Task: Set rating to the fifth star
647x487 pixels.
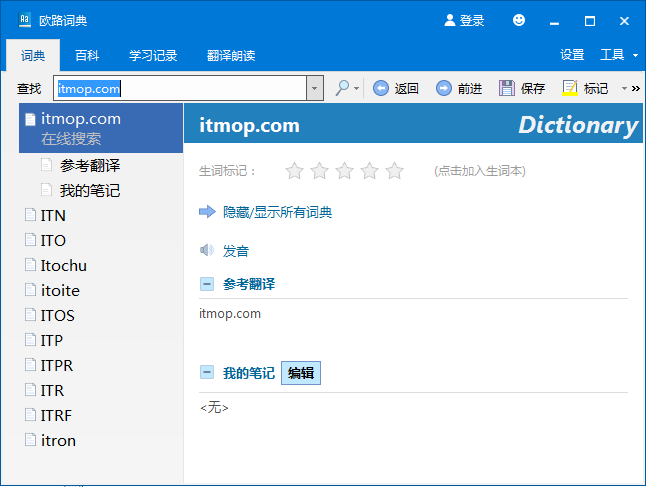Action: [394, 171]
